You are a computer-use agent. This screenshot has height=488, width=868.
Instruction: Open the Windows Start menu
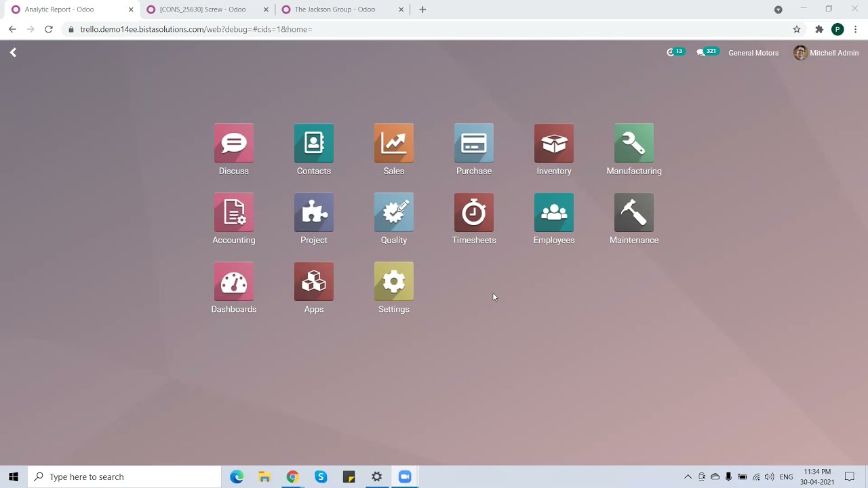coord(13,476)
